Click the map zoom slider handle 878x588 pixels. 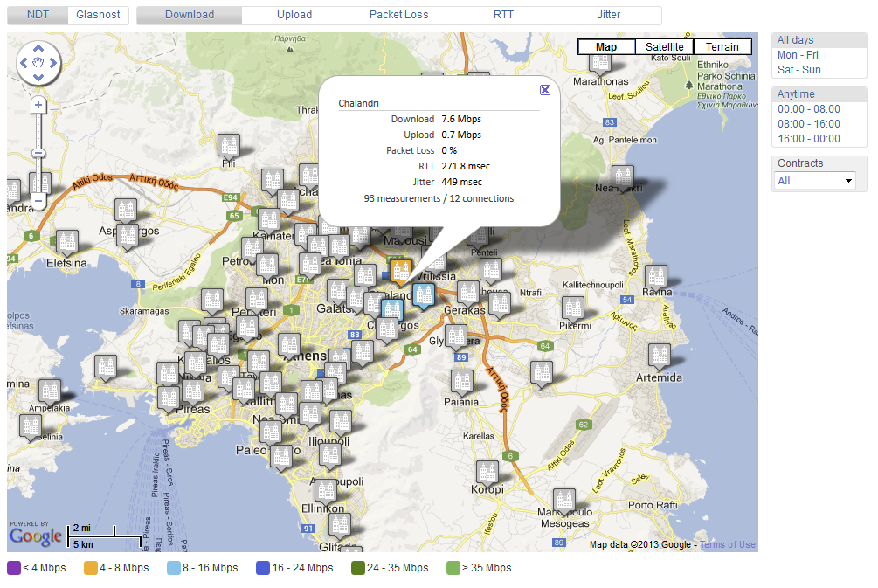tap(38, 154)
